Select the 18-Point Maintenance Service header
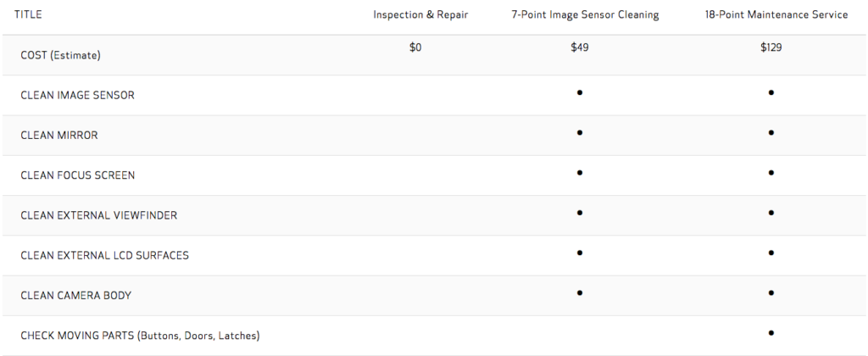Viewport: 868px width, 356px height. (x=776, y=15)
